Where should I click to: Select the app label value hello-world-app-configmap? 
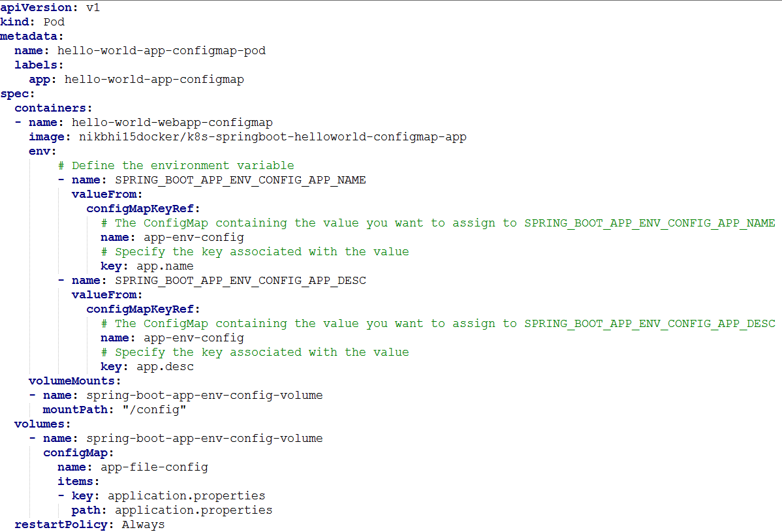[154, 80]
